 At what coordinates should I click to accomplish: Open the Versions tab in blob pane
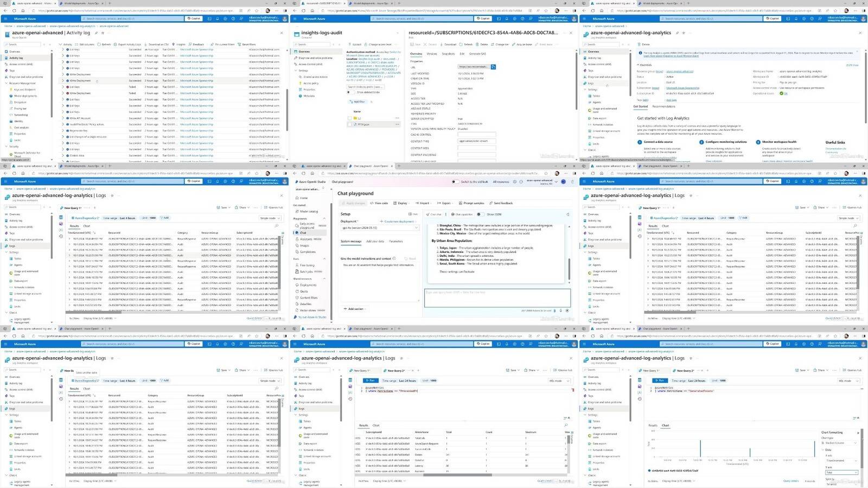pos(432,54)
